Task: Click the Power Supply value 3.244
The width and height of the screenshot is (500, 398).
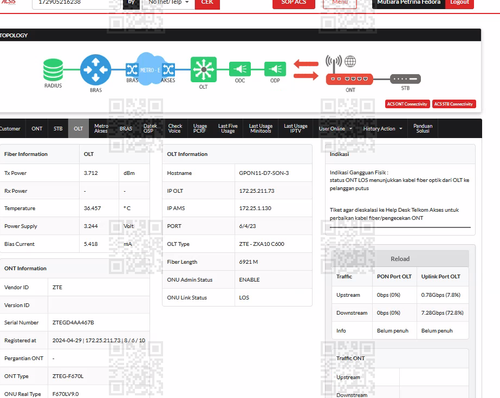Action: 91,226
